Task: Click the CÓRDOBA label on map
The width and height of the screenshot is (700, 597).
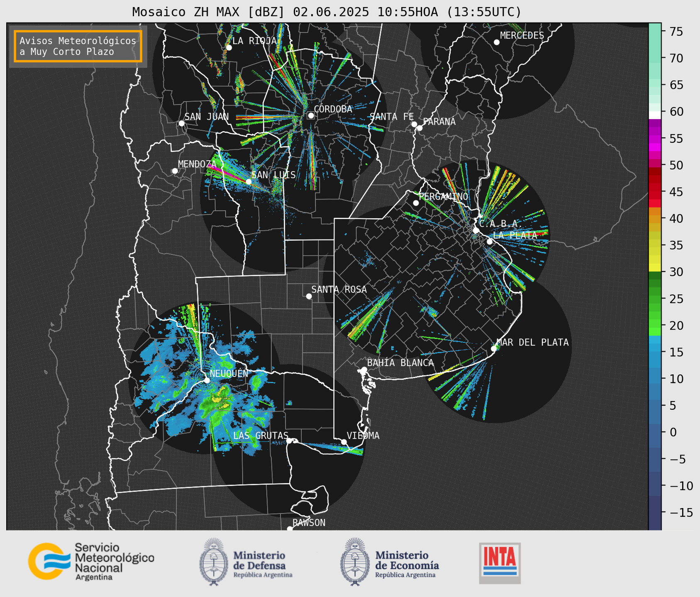Action: pyautogui.click(x=333, y=109)
